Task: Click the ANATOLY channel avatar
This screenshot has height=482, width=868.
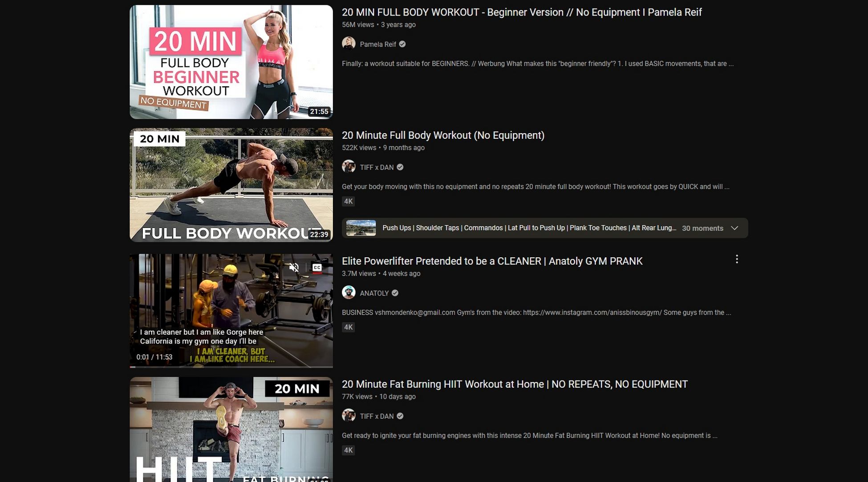Action: pos(349,292)
